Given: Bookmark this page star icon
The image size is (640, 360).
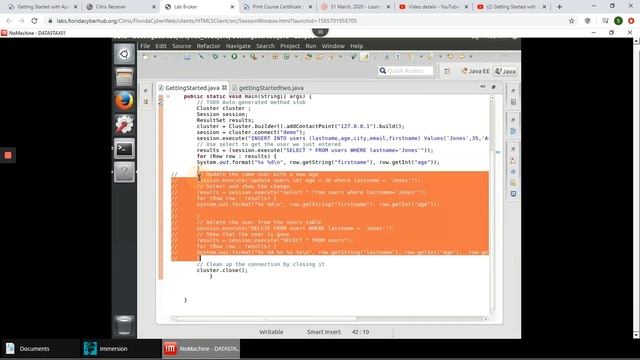Looking at the screenshot, I should [571, 20].
